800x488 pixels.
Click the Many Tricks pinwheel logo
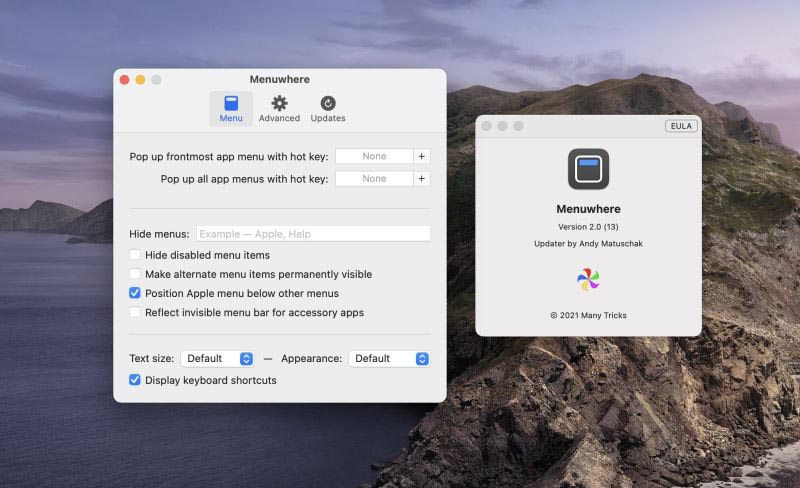[588, 279]
